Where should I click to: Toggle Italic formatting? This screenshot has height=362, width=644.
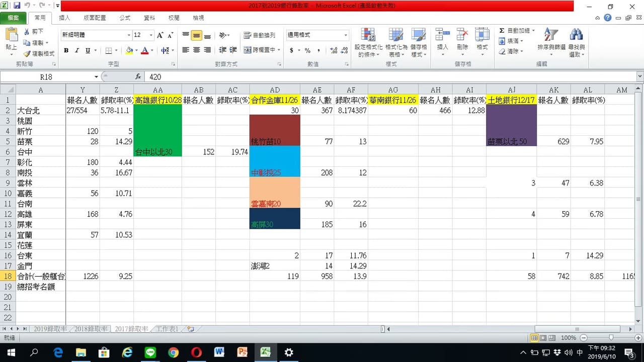[x=77, y=50]
